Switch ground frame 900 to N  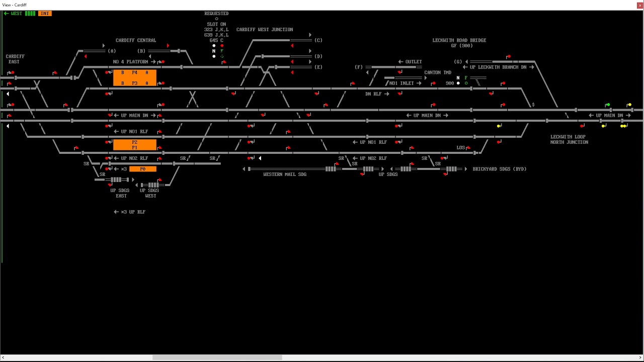tap(458, 78)
